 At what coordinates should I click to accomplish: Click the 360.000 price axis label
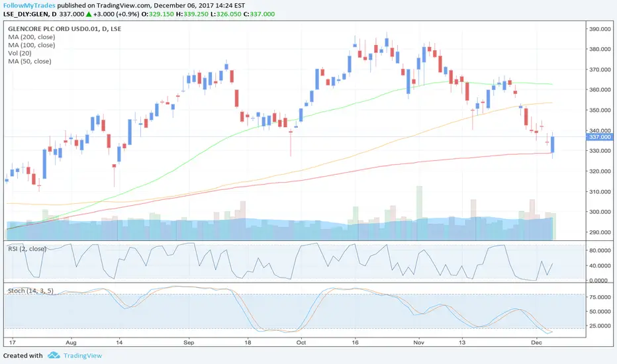[600, 90]
